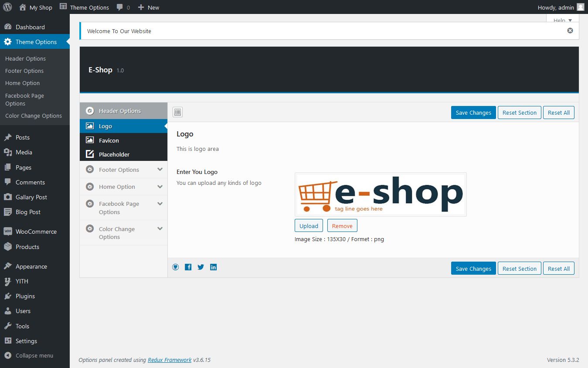
Task: Select Header Options panel section
Action: pyautogui.click(x=123, y=111)
